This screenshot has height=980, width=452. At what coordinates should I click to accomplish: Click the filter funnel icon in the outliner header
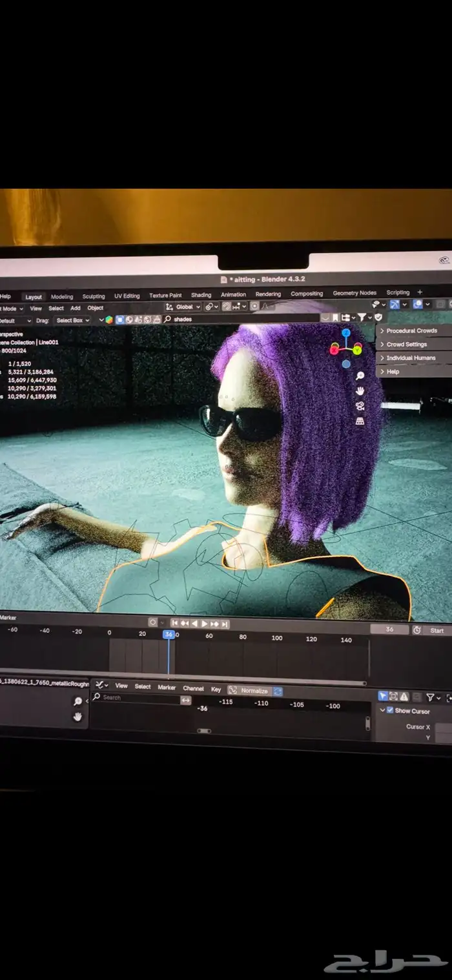coord(362,318)
